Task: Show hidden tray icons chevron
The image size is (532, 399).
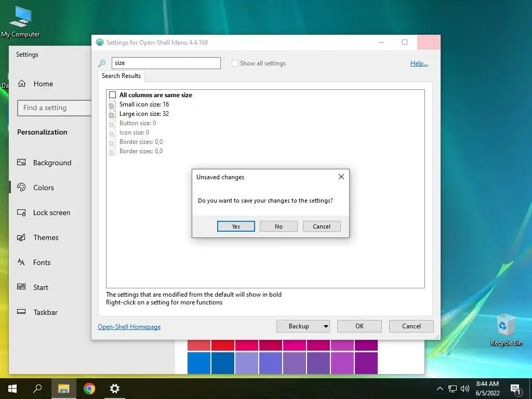Action: 440,389
